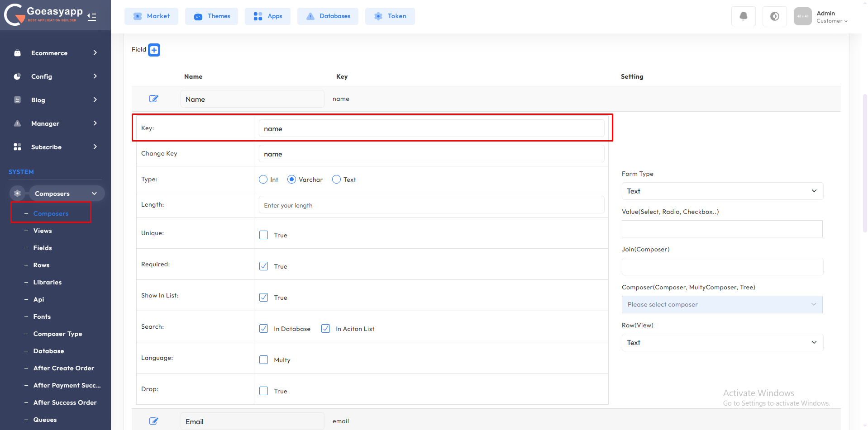Toggle the dark mode contrast icon

click(x=774, y=16)
